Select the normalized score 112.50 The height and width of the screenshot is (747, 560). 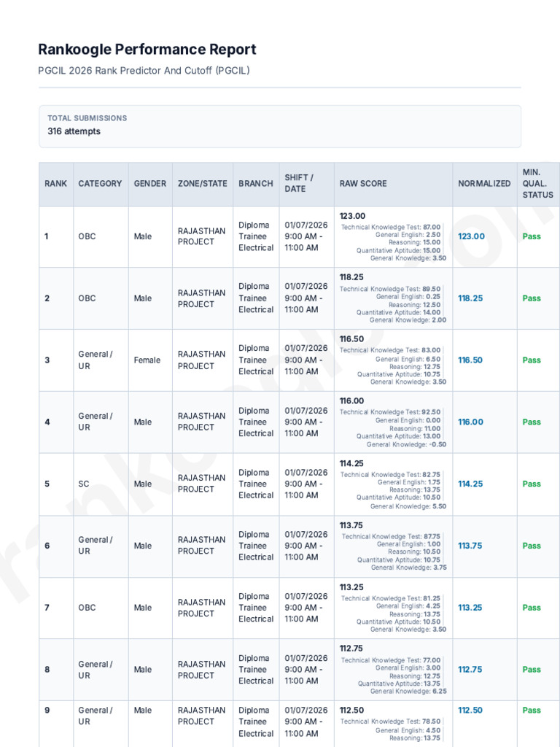(470, 710)
